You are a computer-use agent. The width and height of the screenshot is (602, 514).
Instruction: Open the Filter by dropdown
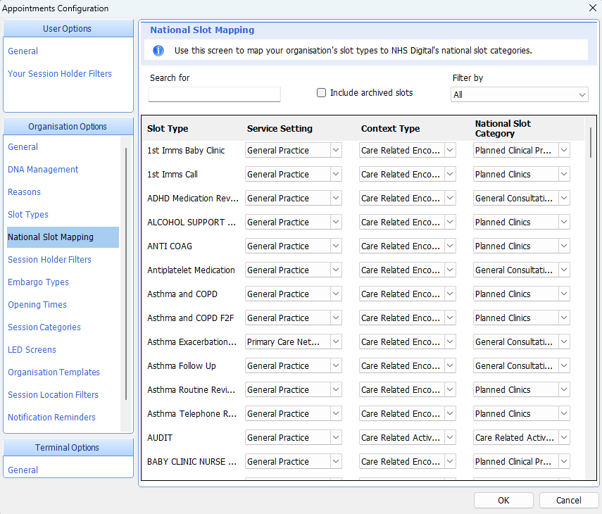[x=519, y=94]
